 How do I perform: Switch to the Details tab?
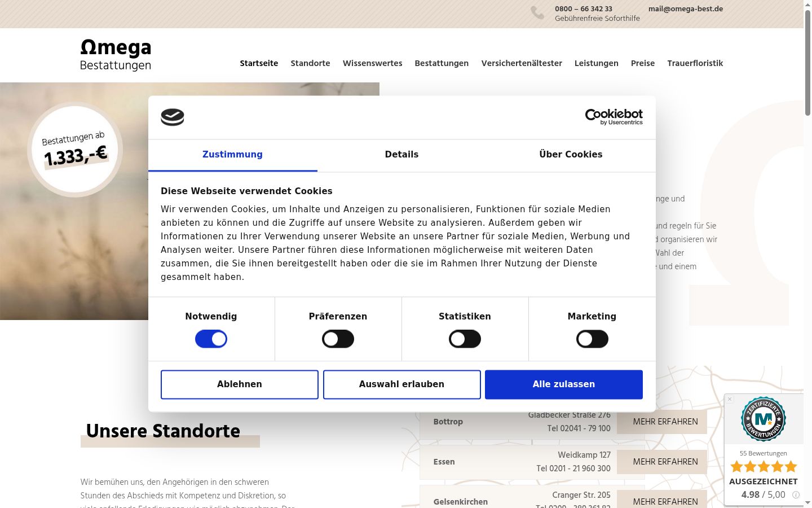coord(401,155)
